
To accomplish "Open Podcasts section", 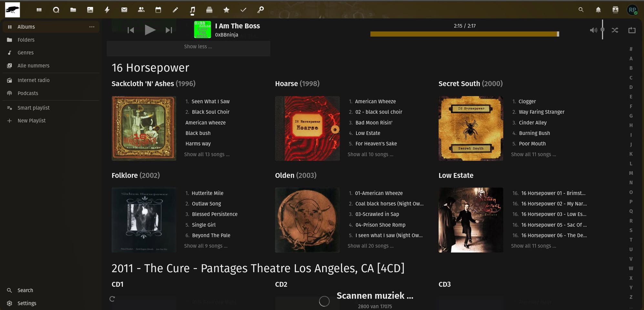I will click(51, 93).
